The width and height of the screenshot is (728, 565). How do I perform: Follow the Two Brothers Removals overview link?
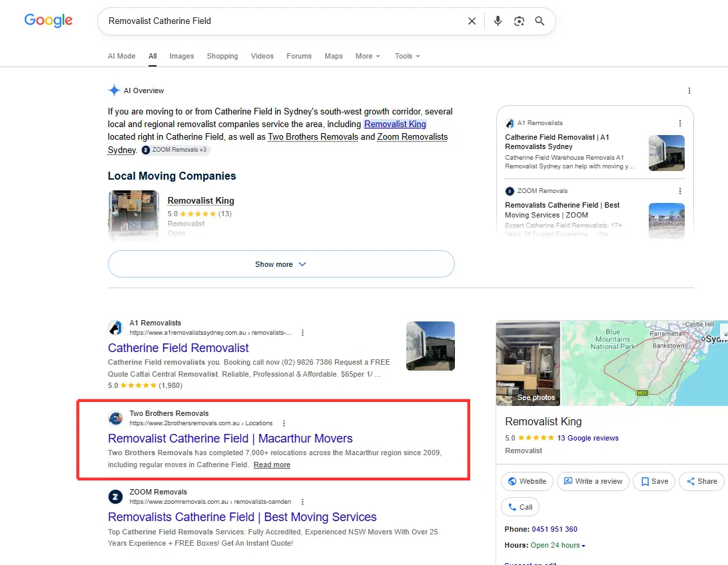313,137
